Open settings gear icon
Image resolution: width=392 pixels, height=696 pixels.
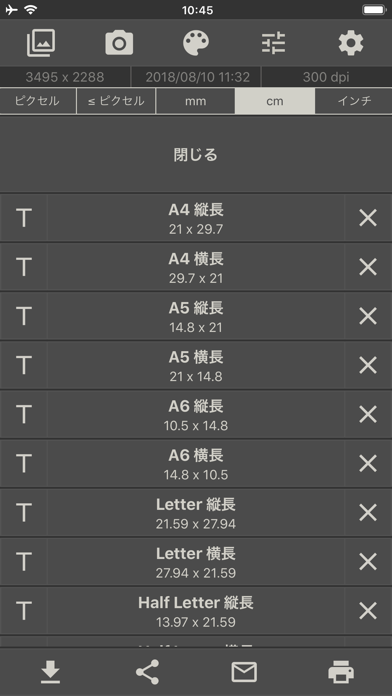pos(351,43)
